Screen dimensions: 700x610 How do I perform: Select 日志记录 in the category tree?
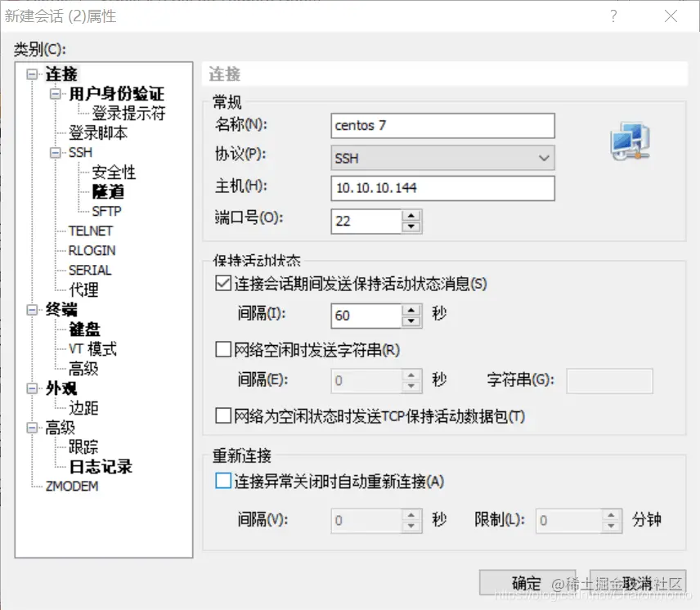point(101,467)
